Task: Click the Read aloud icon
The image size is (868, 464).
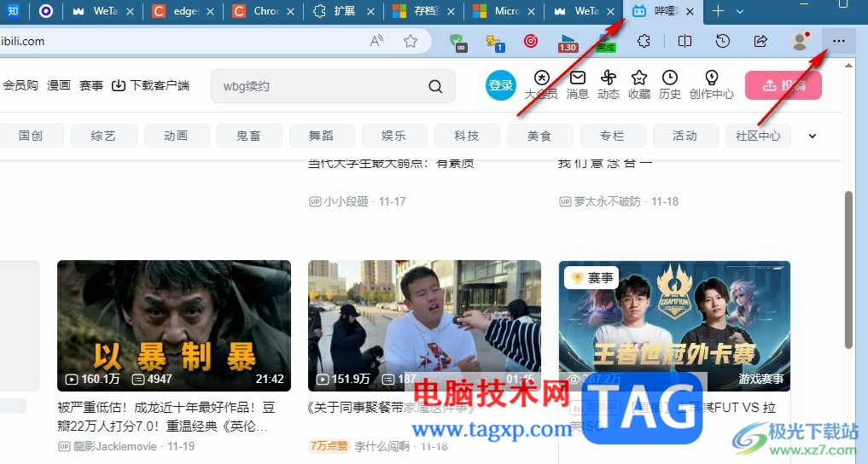Action: pyautogui.click(x=377, y=41)
